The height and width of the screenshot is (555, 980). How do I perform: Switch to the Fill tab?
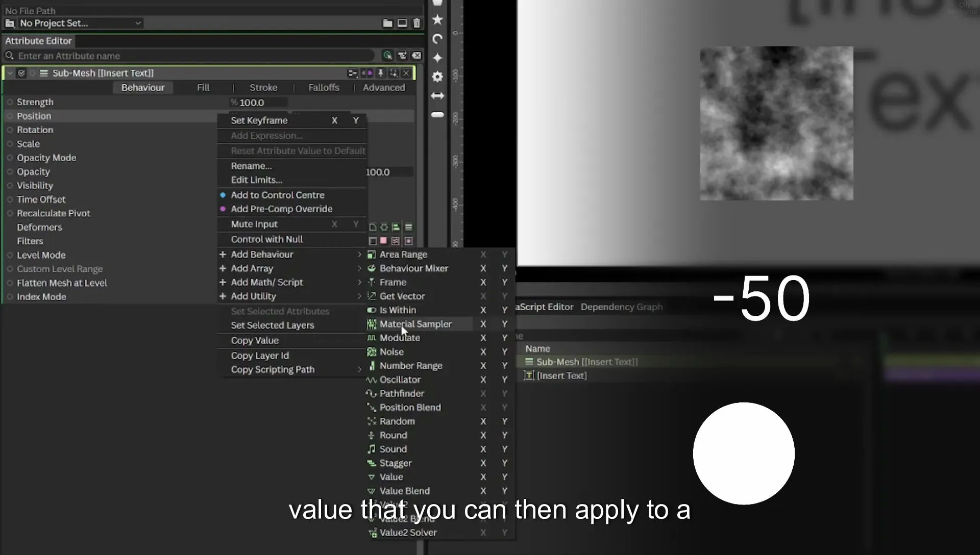tap(203, 88)
